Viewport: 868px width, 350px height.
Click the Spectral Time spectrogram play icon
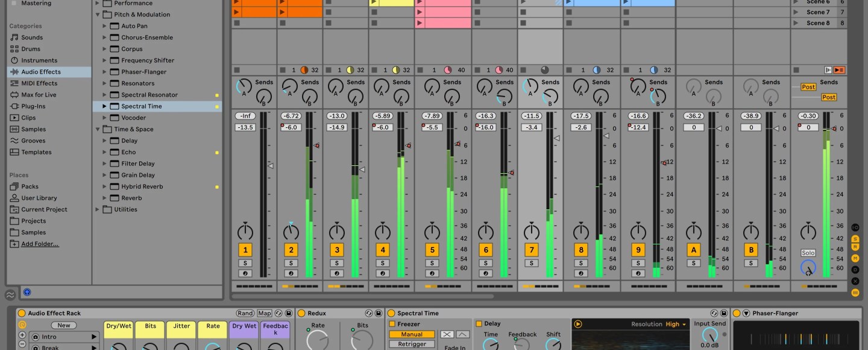[578, 324]
